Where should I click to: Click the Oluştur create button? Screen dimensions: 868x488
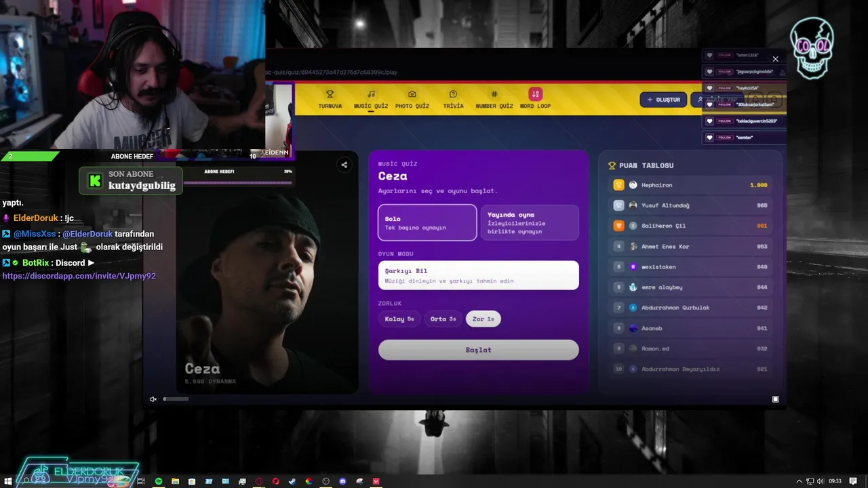(663, 100)
